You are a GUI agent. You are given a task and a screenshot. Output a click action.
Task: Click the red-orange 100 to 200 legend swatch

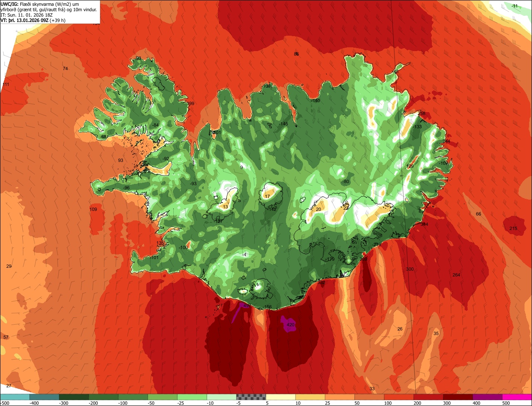click(x=399, y=397)
